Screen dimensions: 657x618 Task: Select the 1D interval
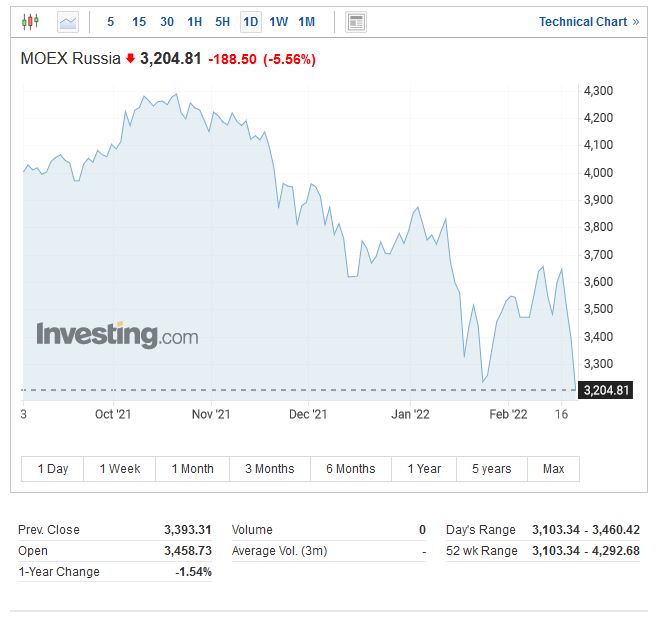pyautogui.click(x=251, y=22)
